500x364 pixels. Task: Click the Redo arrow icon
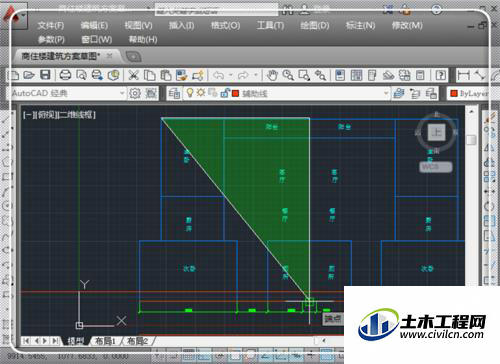pos(243,75)
